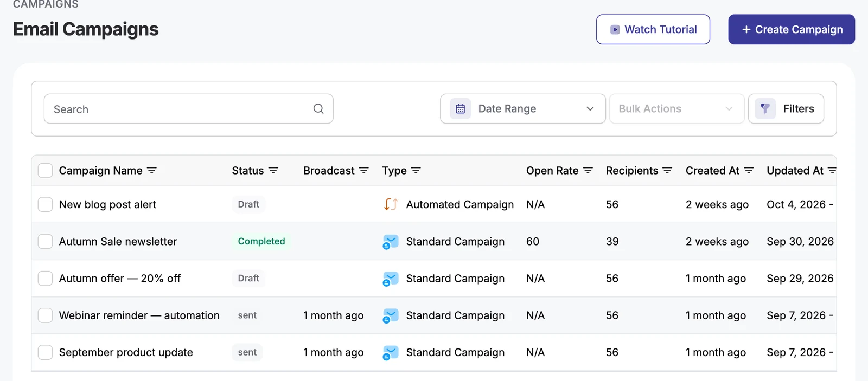
Task: Click the Sep 29, 2026 updated date
Action: 800,279
